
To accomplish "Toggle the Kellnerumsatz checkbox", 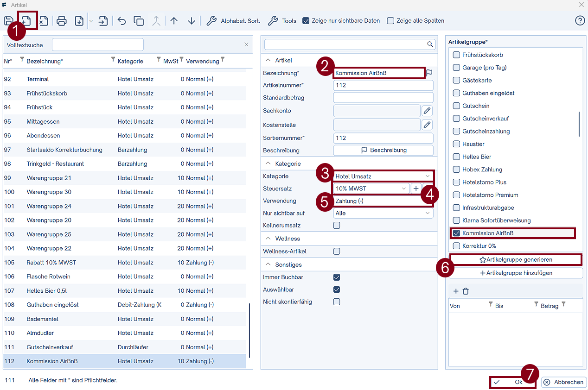I will (337, 226).
